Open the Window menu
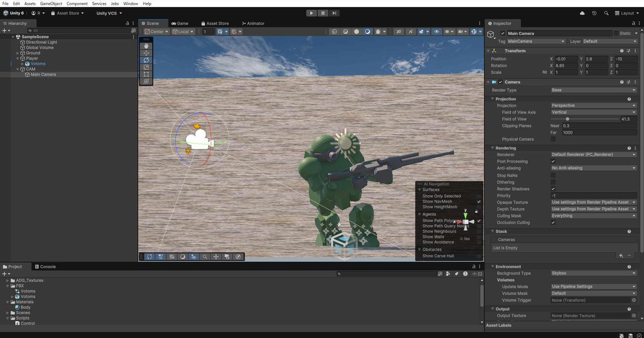This screenshot has width=644, height=338. pos(130,4)
